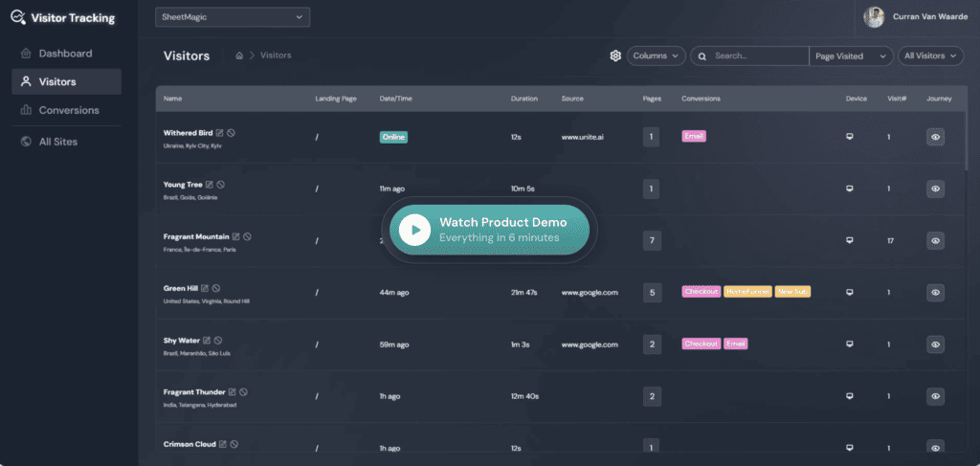Image resolution: width=980 pixels, height=466 pixels.
Task: View journey of Withered Bird
Action: (x=935, y=137)
